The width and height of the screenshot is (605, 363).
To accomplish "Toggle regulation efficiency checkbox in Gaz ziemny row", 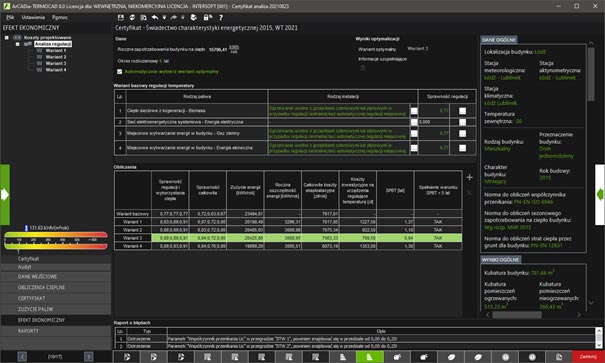I will point(462,134).
